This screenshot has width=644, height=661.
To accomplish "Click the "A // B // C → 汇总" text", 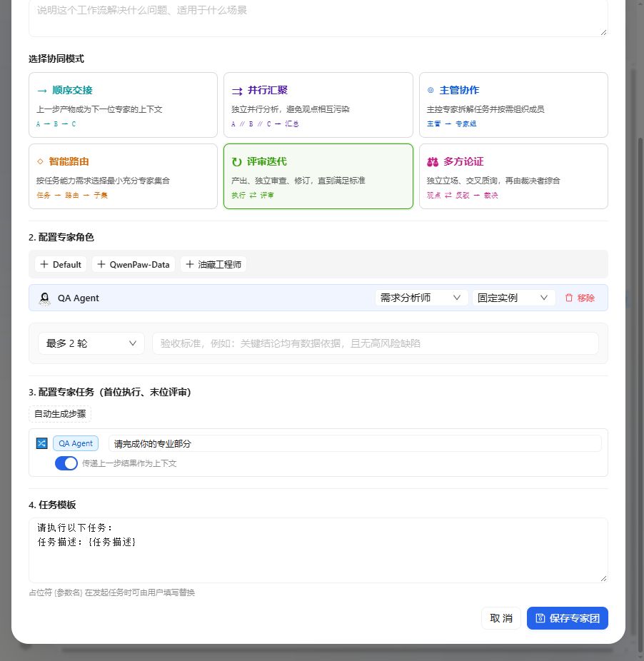I will click(x=266, y=124).
